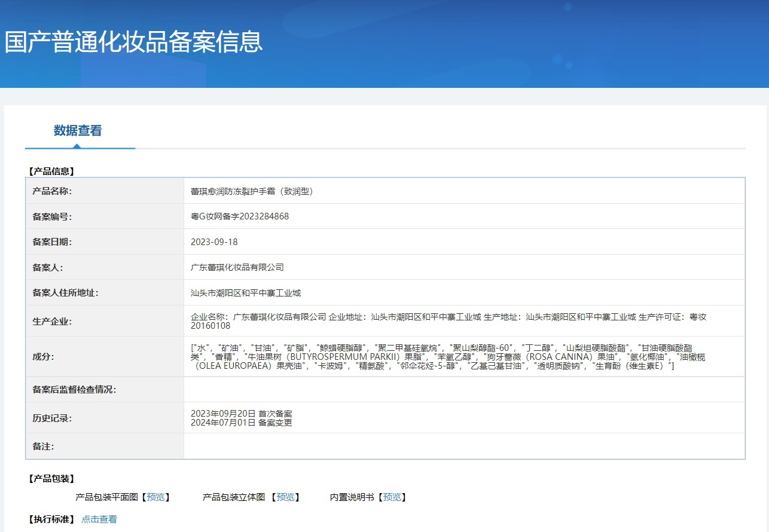
Task: Open 产品包装平面图 预览 link
Action: [155, 497]
